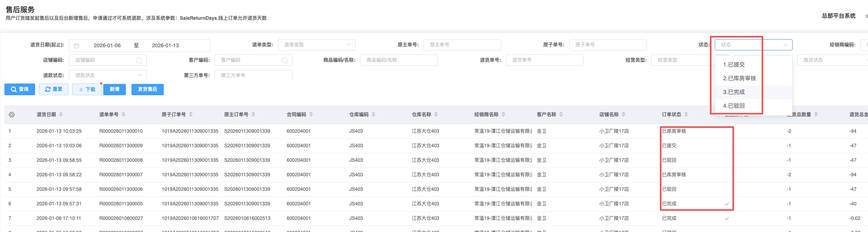Choose 3.已完成 from status list
Image resolution: width=868 pixels, height=232 pixels.
[x=734, y=92]
